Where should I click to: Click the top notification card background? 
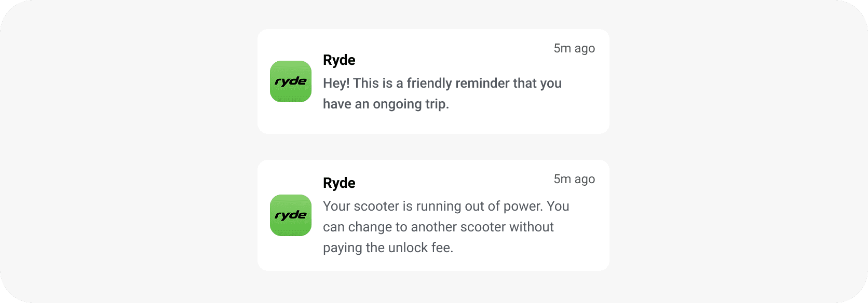tap(433, 119)
